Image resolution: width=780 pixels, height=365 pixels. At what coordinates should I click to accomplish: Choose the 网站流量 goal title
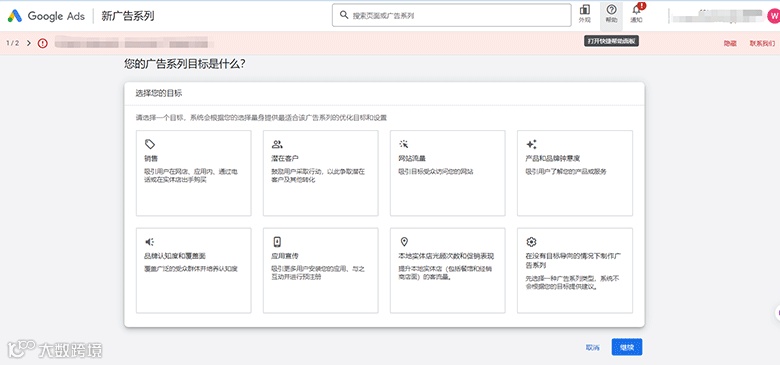point(412,159)
